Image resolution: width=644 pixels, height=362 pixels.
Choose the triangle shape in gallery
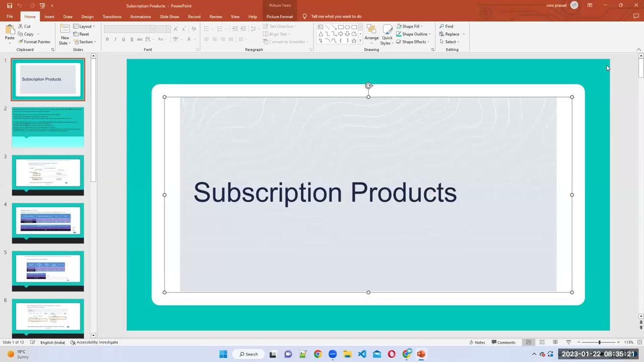(320, 34)
